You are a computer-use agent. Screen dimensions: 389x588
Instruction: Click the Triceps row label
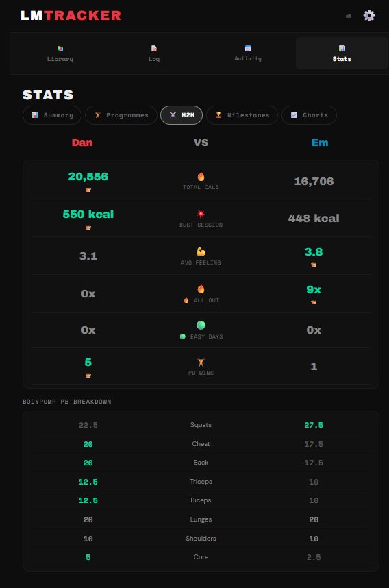[201, 482]
